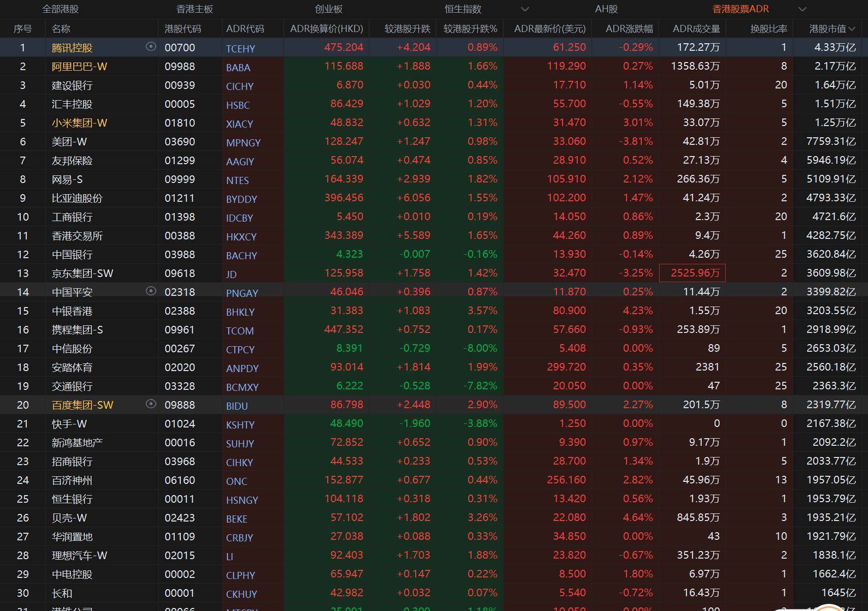The image size is (868, 611).
Task: Expand the 恒生指数 dropdown arrow
Action: coord(525,9)
